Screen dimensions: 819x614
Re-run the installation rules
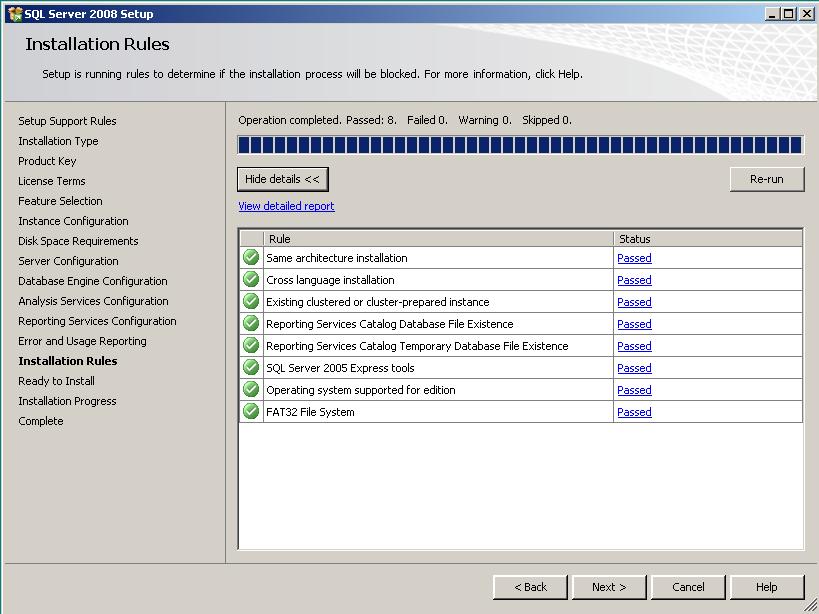pyautogui.click(x=767, y=179)
